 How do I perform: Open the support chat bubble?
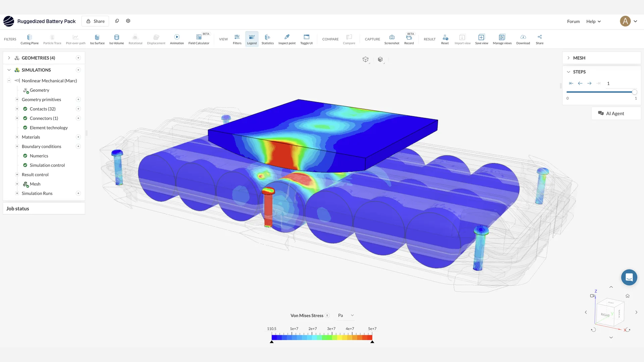[629, 278]
